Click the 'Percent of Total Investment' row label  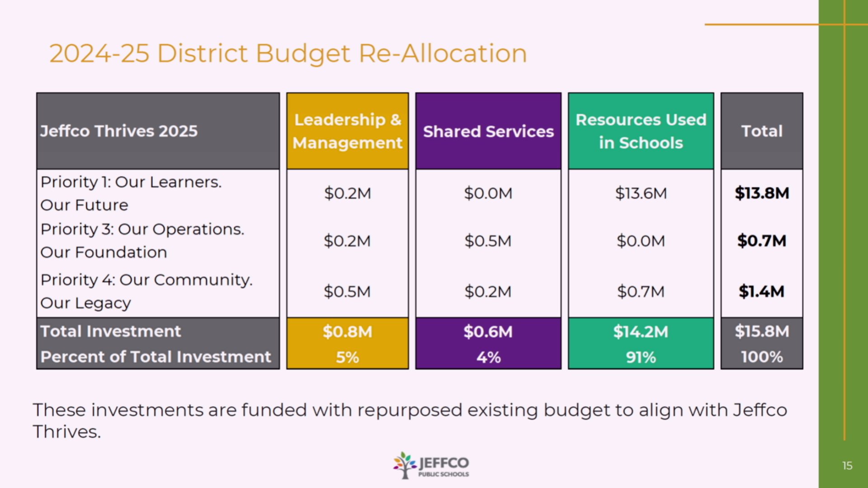[156, 357]
